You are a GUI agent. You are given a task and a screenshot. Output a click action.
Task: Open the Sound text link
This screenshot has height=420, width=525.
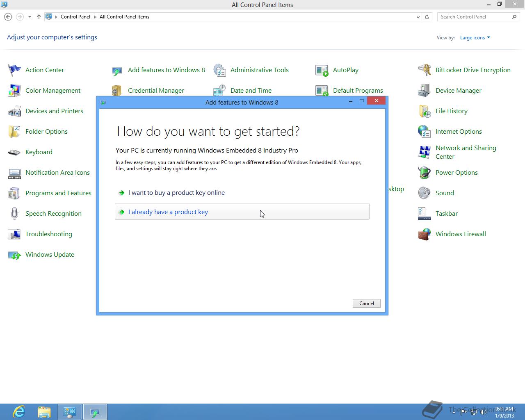tap(445, 193)
